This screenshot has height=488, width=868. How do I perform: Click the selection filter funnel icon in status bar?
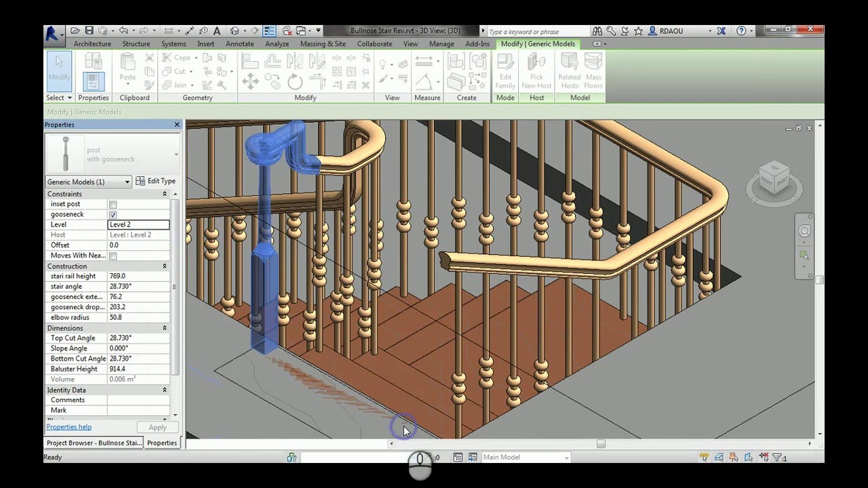point(778,457)
